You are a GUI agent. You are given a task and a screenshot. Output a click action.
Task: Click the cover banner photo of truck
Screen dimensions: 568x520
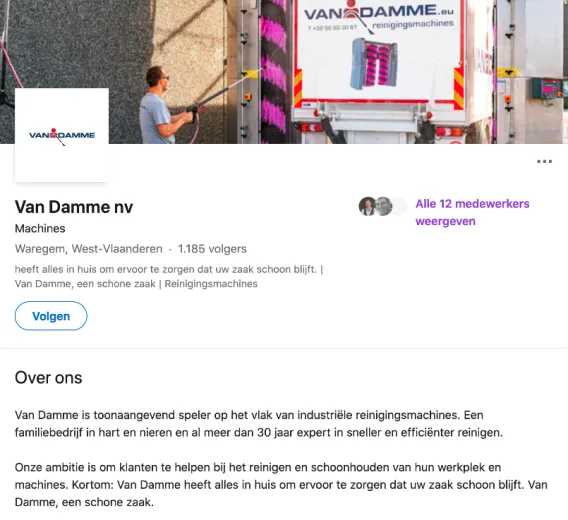(284, 72)
